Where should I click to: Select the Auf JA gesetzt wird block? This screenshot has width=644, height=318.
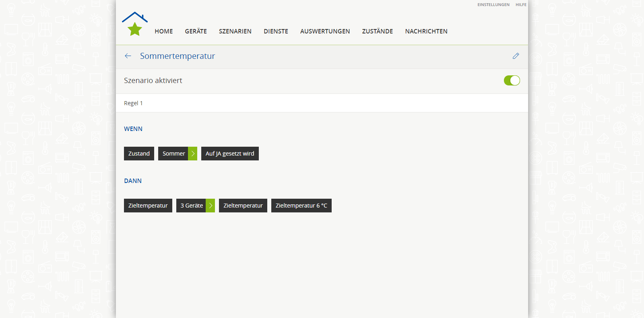click(230, 154)
